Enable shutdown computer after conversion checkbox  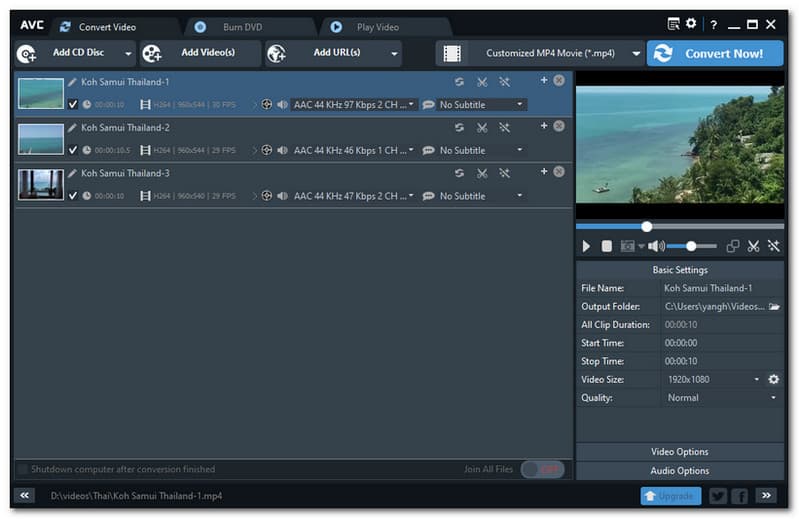(23, 469)
